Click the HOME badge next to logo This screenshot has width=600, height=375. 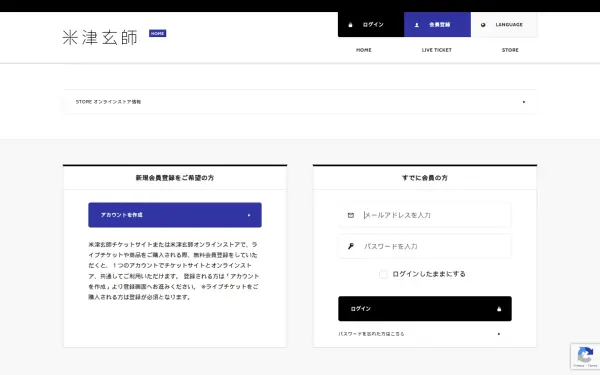click(x=157, y=34)
